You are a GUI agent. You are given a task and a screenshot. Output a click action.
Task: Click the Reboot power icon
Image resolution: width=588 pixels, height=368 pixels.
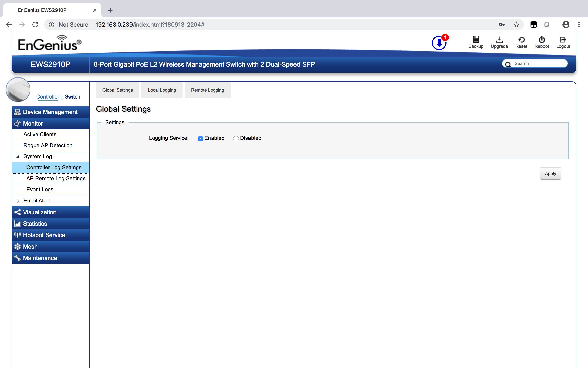542,39
